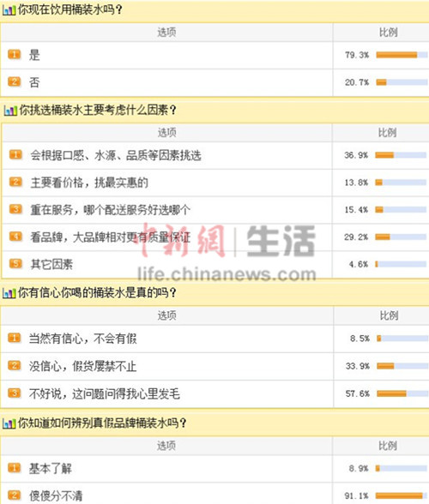Click chart icon beside 你知道如何辨别真假品牌桶装水吗
This screenshot has height=504, width=429.
click(x=9, y=423)
